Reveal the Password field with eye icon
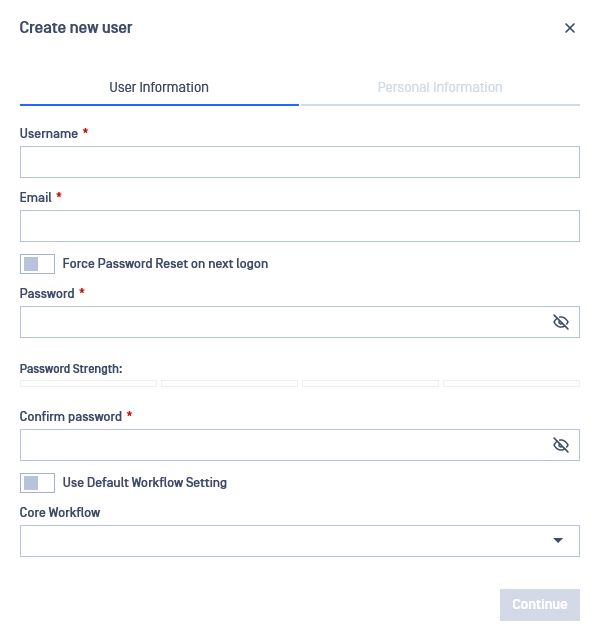Screen dimensions: 600x637 click(x=561, y=322)
